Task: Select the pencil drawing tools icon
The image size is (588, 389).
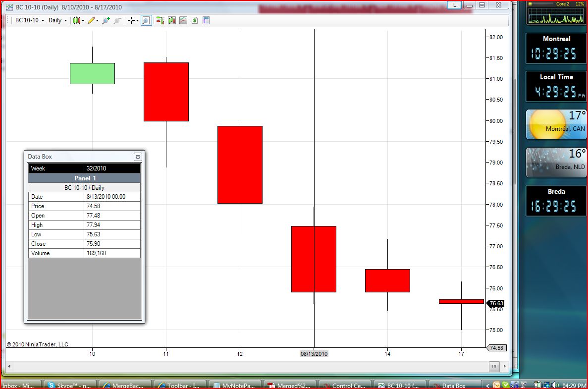Action: pyautogui.click(x=91, y=20)
